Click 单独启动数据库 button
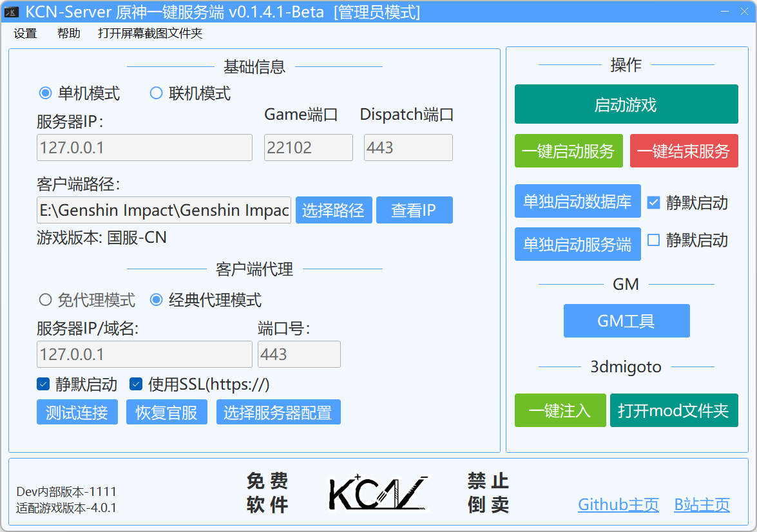 tap(578, 201)
